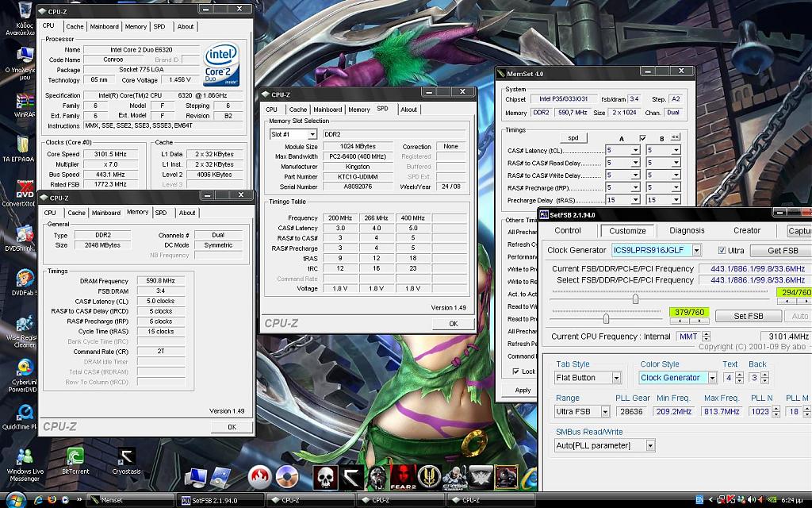
Task: Click OK in the CPU-Z Memory window
Action: [x=232, y=427]
